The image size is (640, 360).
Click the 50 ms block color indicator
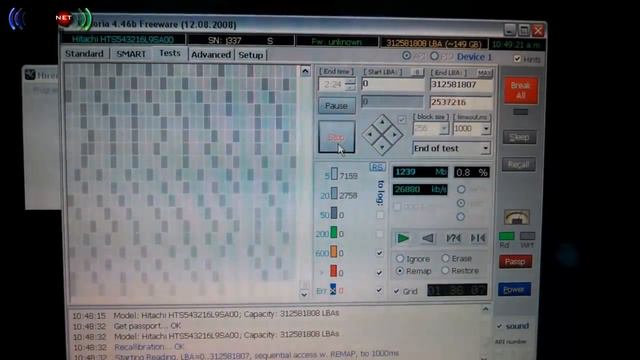(x=334, y=213)
